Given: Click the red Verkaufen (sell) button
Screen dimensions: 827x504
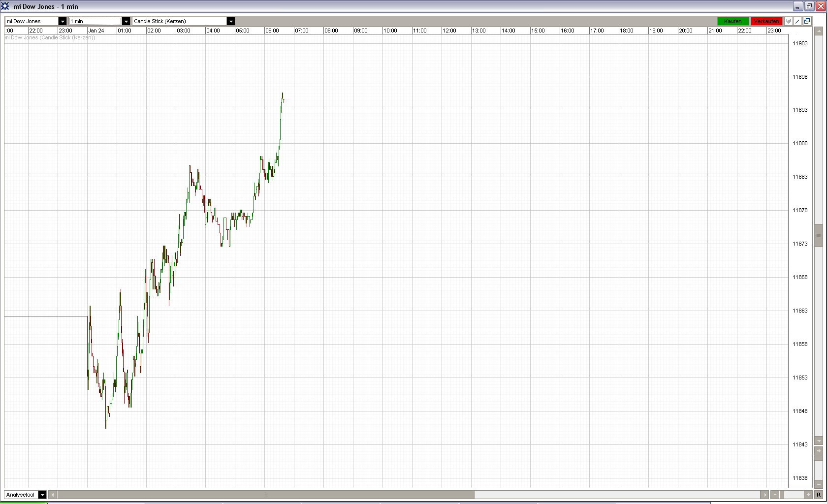Looking at the screenshot, I should pos(766,21).
